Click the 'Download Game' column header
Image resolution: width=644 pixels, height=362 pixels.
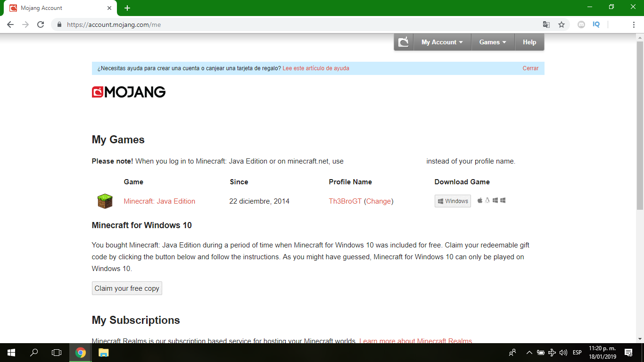pos(462,182)
